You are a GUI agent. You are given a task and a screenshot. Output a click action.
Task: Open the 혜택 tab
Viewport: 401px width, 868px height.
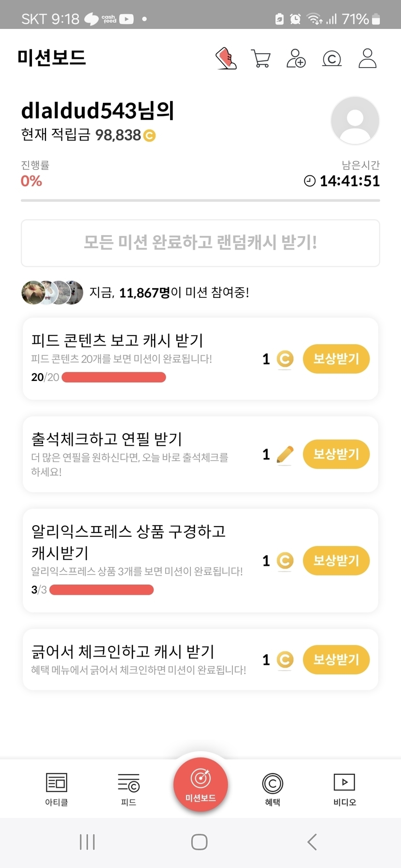click(272, 789)
